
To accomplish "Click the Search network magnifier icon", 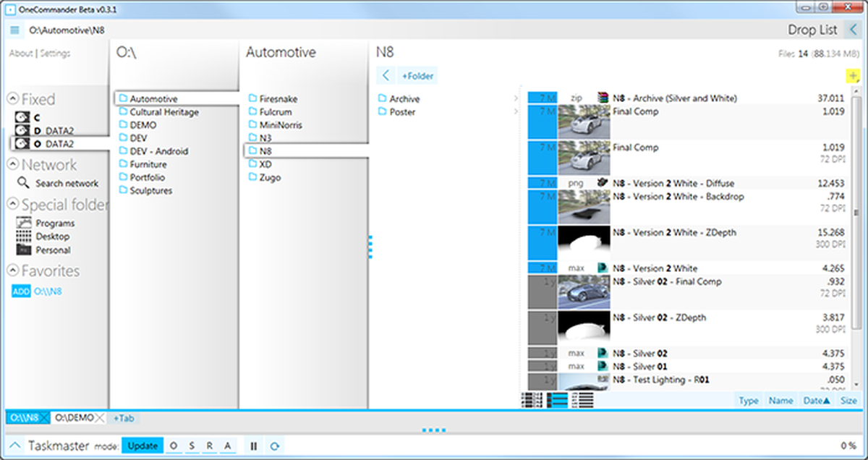I will (x=24, y=184).
